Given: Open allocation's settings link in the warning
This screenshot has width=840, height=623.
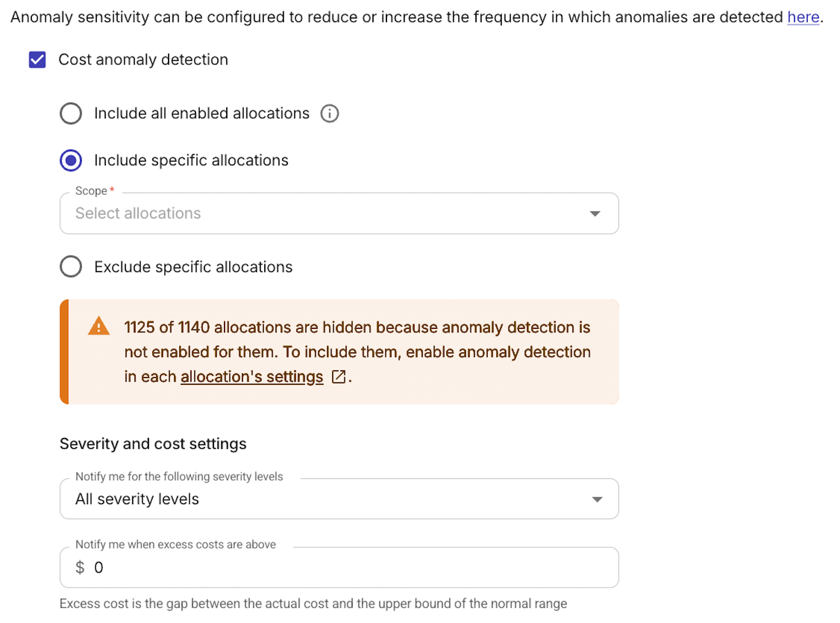Looking at the screenshot, I should (x=251, y=376).
